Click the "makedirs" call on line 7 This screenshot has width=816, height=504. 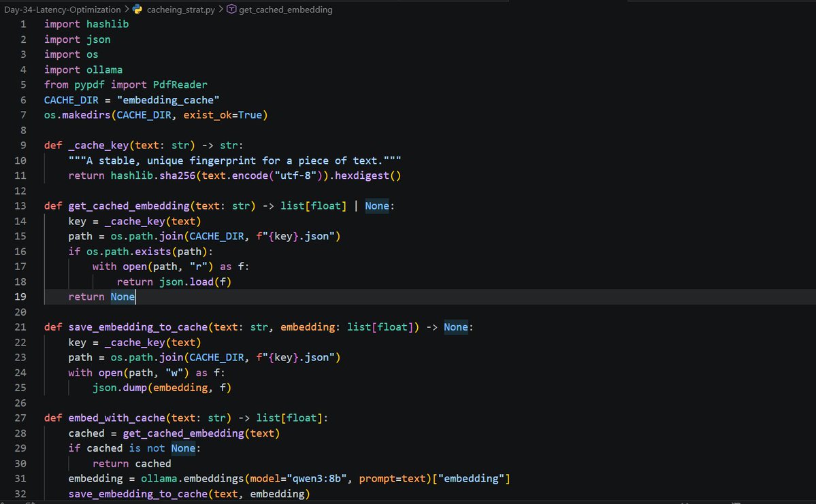coord(86,115)
